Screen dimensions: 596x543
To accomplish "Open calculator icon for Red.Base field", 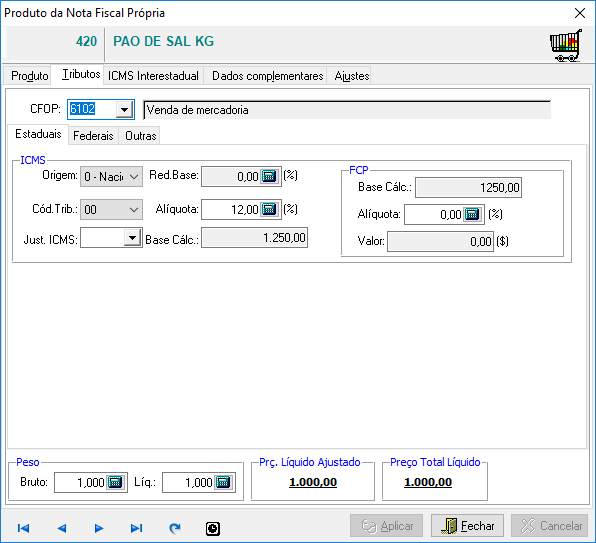I will pos(269,176).
